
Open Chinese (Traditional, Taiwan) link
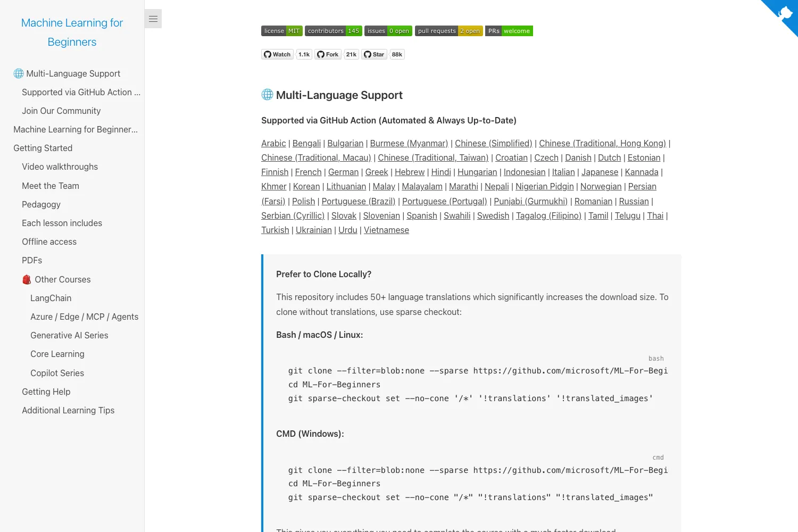tap(433, 157)
